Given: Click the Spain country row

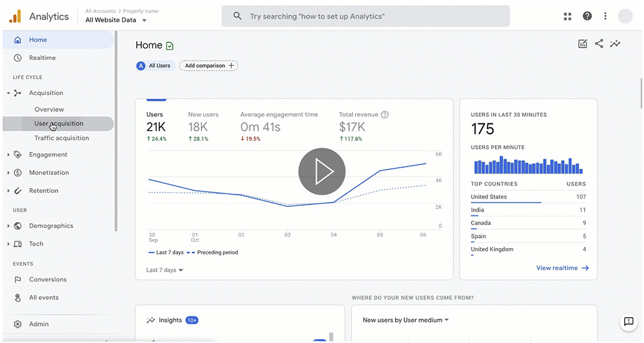Looking at the screenshot, I should [528, 237].
